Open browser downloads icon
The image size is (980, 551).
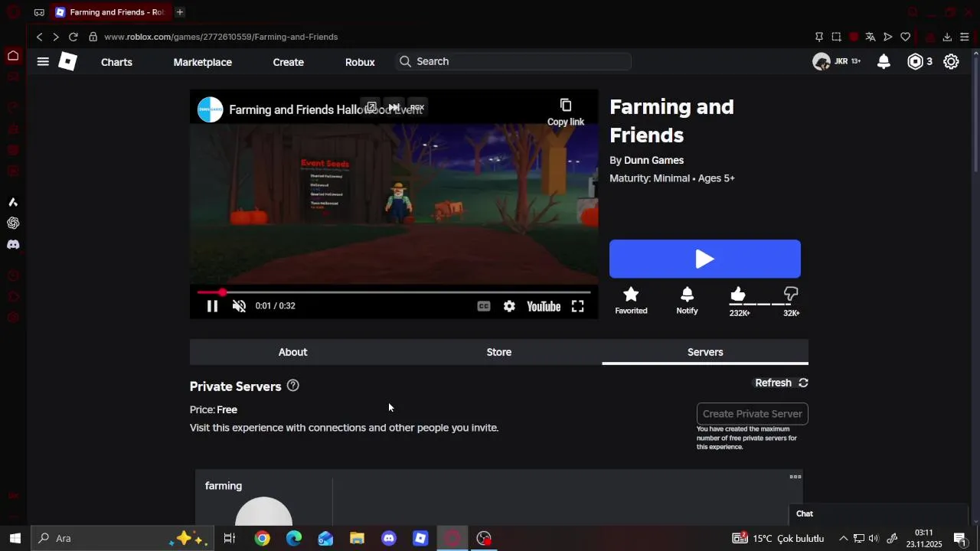point(947,37)
